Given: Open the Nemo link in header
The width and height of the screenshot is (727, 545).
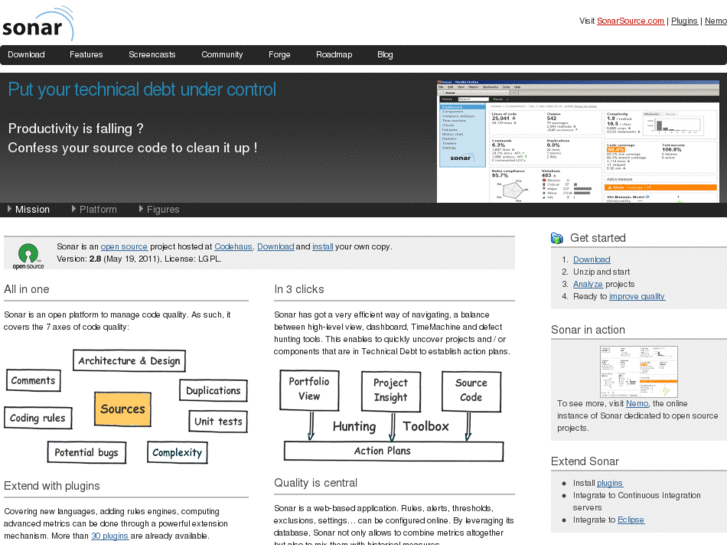Looking at the screenshot, I should coord(715,21).
